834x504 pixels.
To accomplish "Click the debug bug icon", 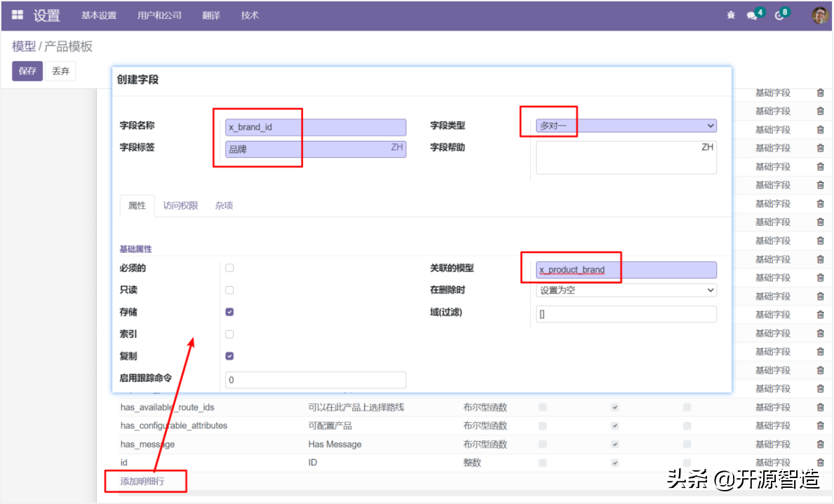I will pyautogui.click(x=731, y=15).
